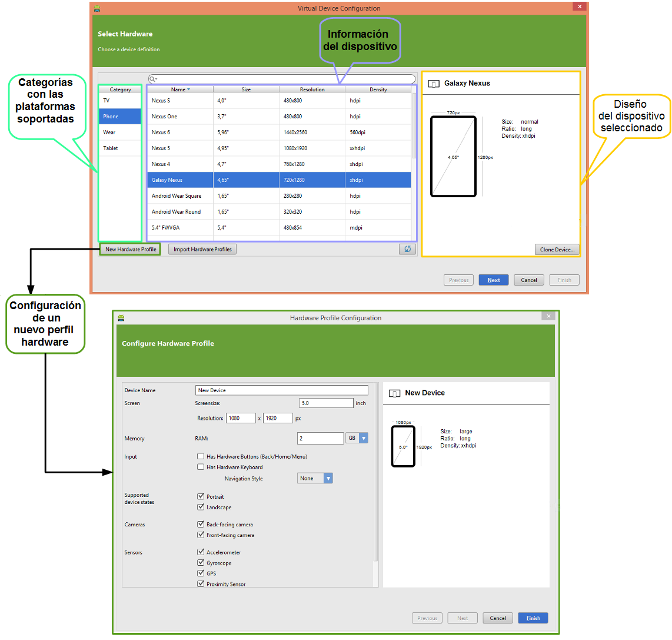Click the RAM value input field
Viewport: 672px width, 640px height.
[320, 438]
